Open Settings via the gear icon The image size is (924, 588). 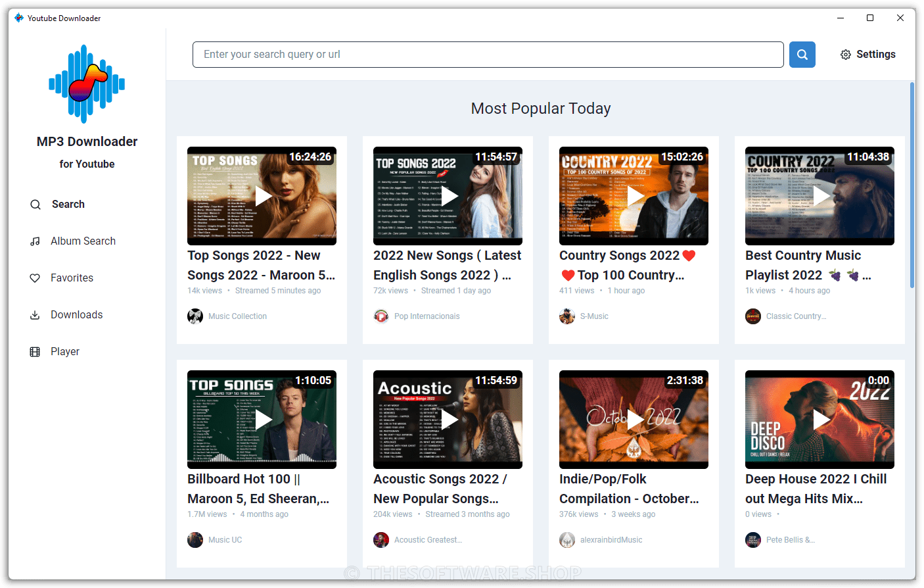(x=846, y=55)
